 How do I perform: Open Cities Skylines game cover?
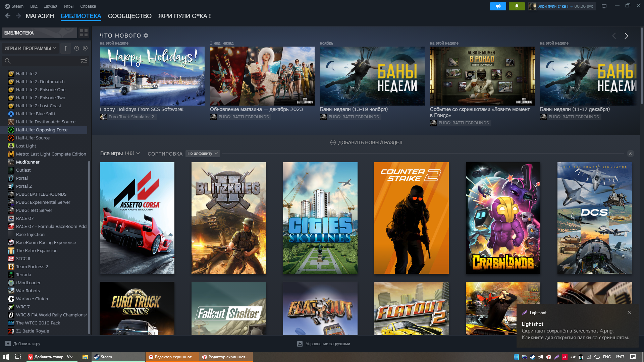320,218
